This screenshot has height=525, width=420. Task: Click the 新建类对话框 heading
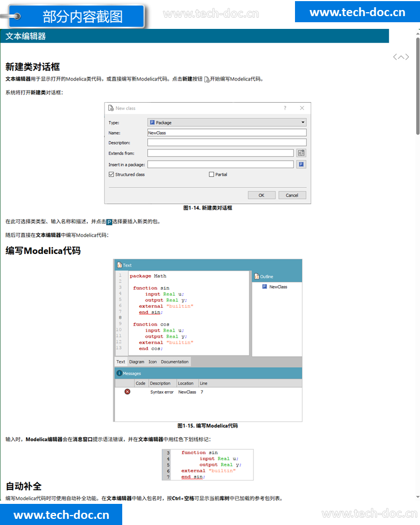[x=32, y=67]
